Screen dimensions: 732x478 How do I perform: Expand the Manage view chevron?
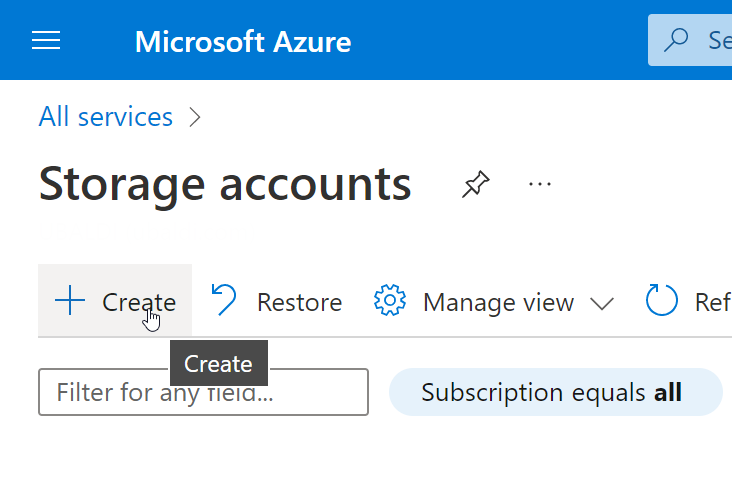[602, 304]
